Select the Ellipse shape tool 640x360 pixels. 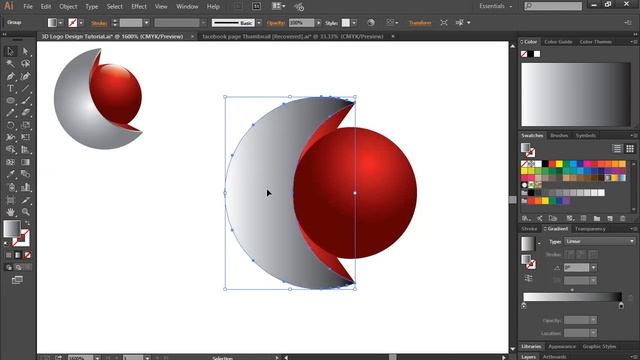click(x=10, y=100)
